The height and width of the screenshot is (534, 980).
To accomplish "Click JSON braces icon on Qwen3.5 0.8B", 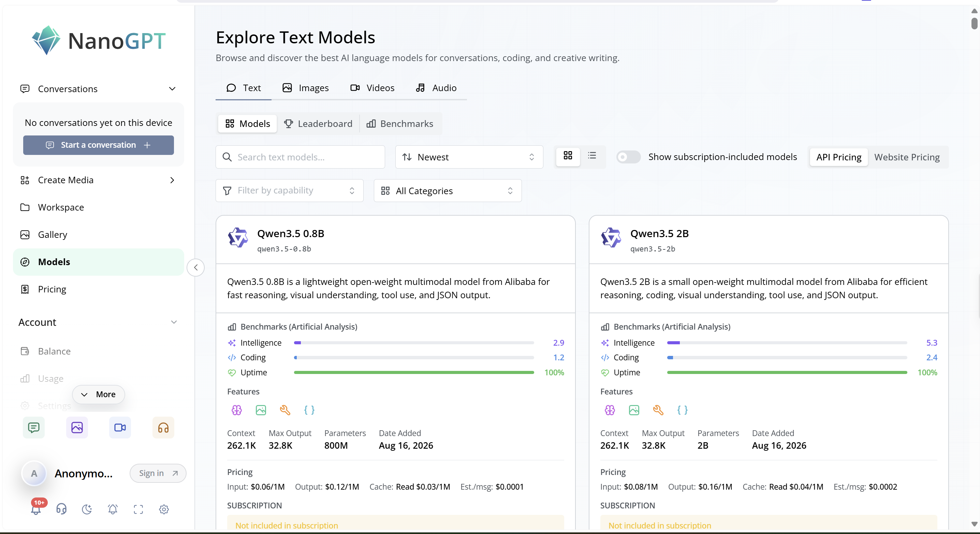I will pos(309,410).
